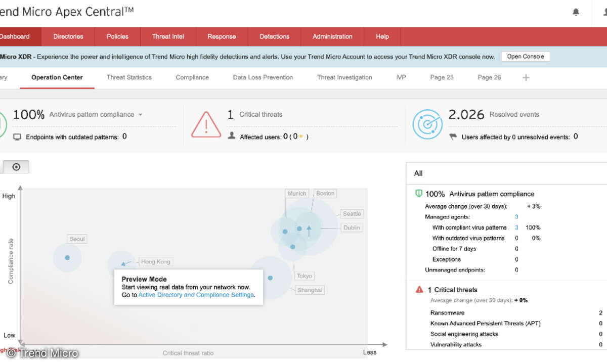The image size is (607, 364).
Task: Click the Affected users person icon
Action: point(232,136)
